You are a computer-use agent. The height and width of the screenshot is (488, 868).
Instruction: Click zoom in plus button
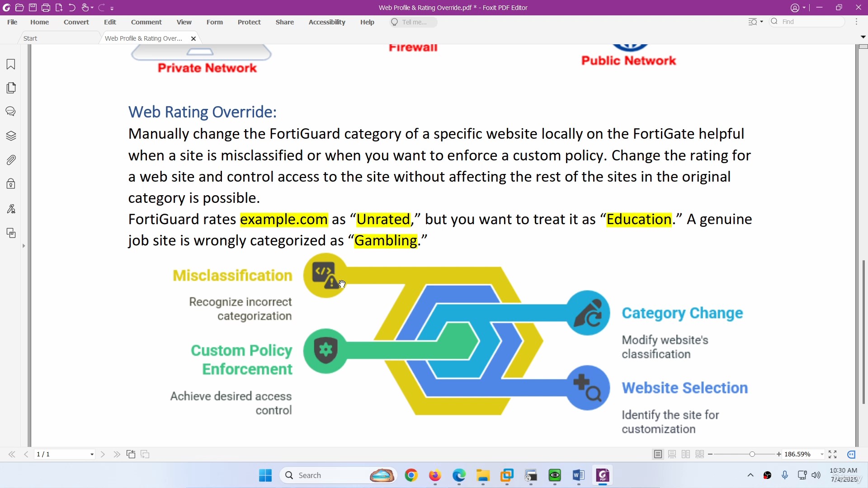[x=779, y=454]
